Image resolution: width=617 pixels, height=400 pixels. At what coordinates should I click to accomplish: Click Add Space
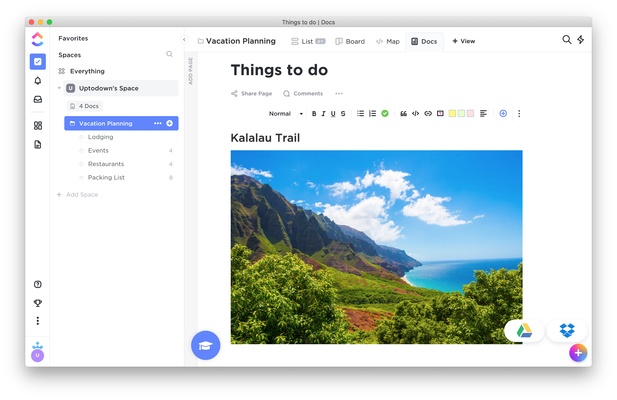pos(78,195)
